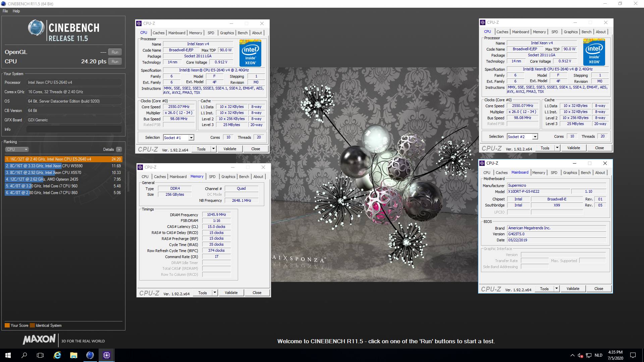
Task: Switch to SPD tab in Memory CPU-Z window
Action: tap(212, 177)
